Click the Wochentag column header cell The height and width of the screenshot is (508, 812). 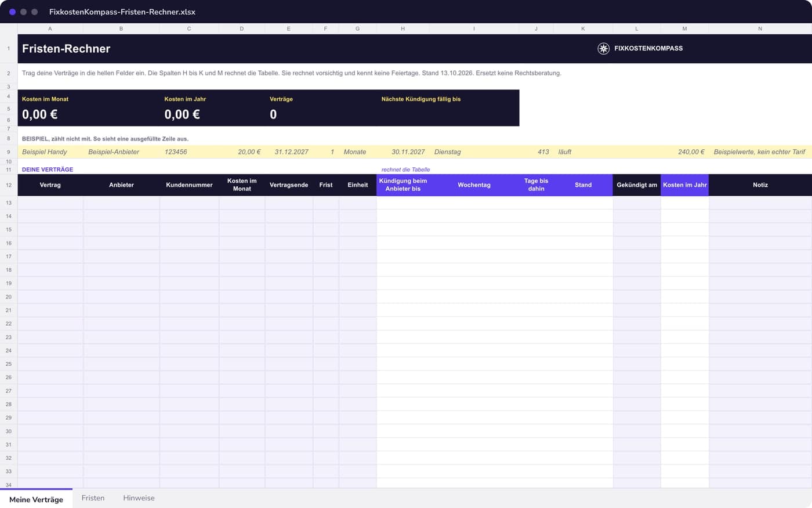point(474,185)
